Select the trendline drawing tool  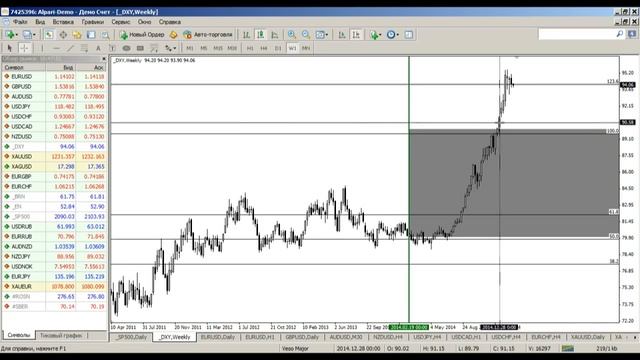[x=70, y=48]
